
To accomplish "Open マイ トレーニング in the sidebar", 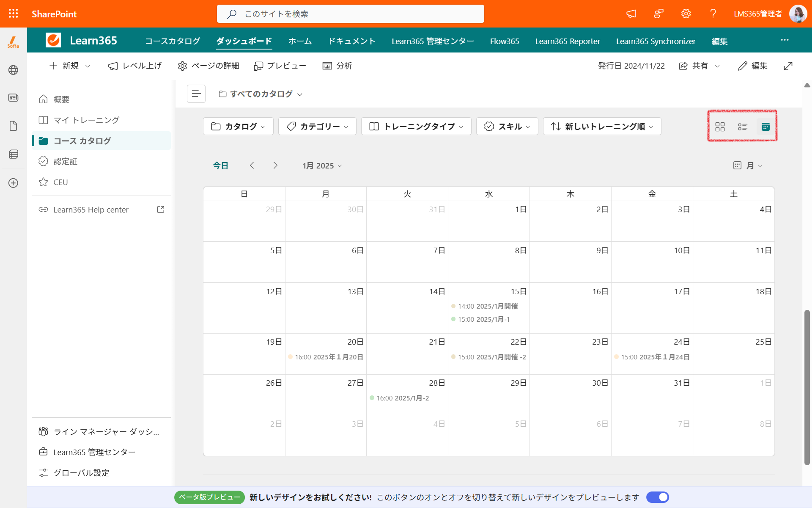I will point(101,120).
